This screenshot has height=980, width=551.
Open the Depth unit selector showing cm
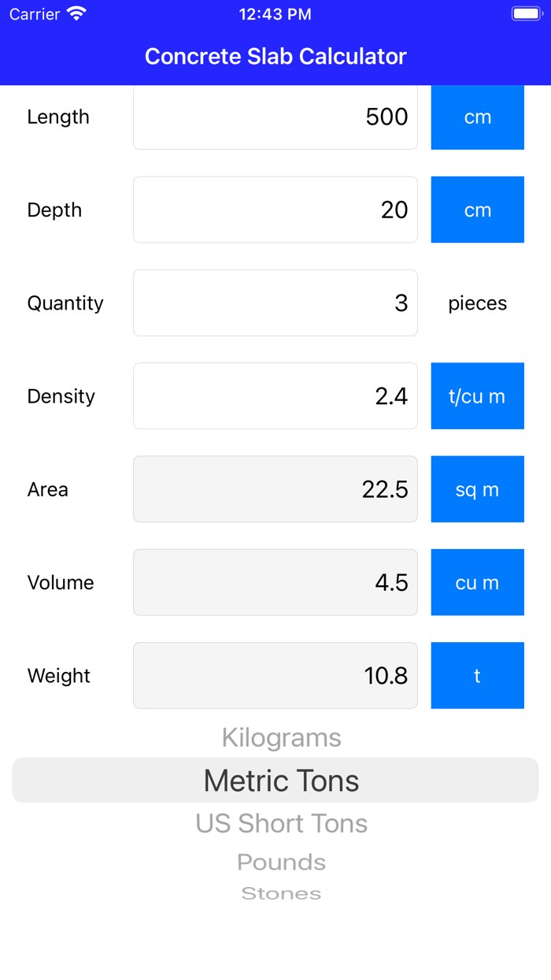pos(477,210)
